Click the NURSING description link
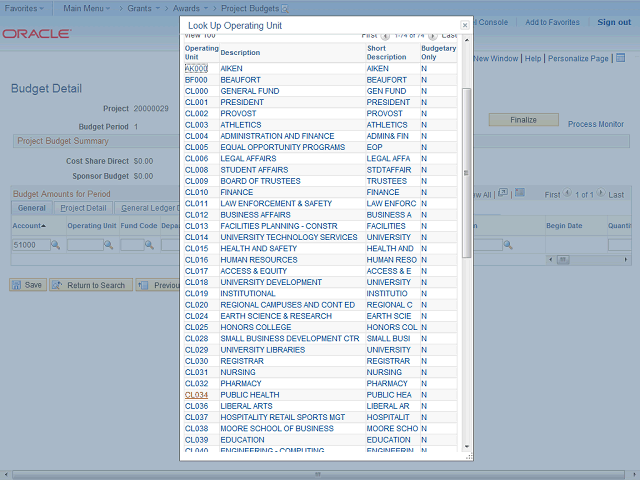 (238, 372)
